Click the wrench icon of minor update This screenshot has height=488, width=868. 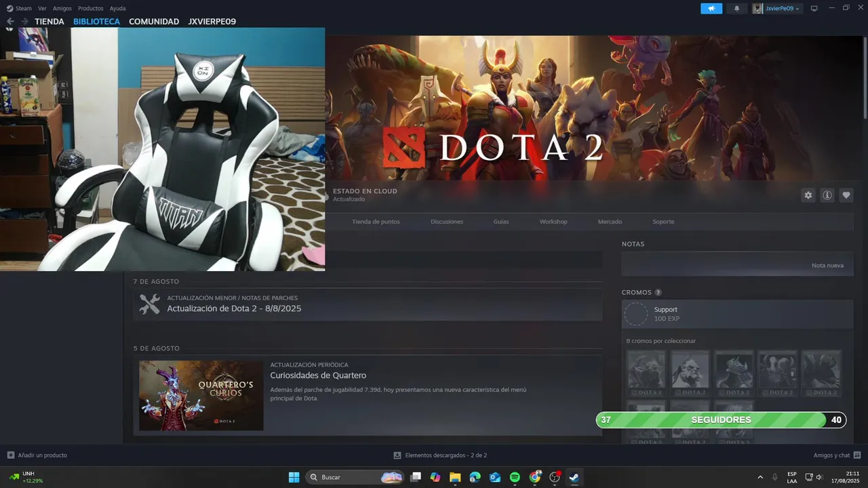point(150,304)
